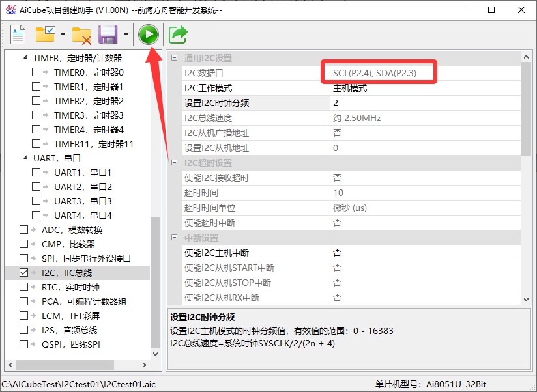Viewport: 537px width, 392px height.
Task: Click the property grid scroll-down arrow
Action: [x=527, y=300]
